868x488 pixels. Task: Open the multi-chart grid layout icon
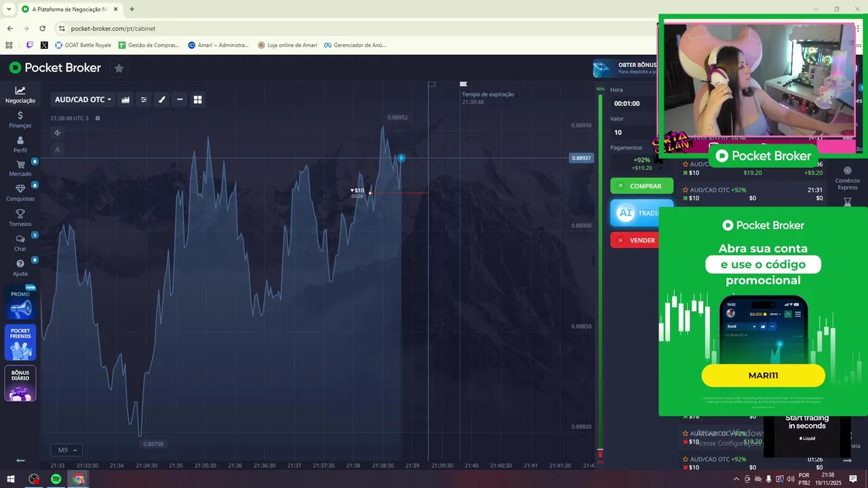(198, 100)
